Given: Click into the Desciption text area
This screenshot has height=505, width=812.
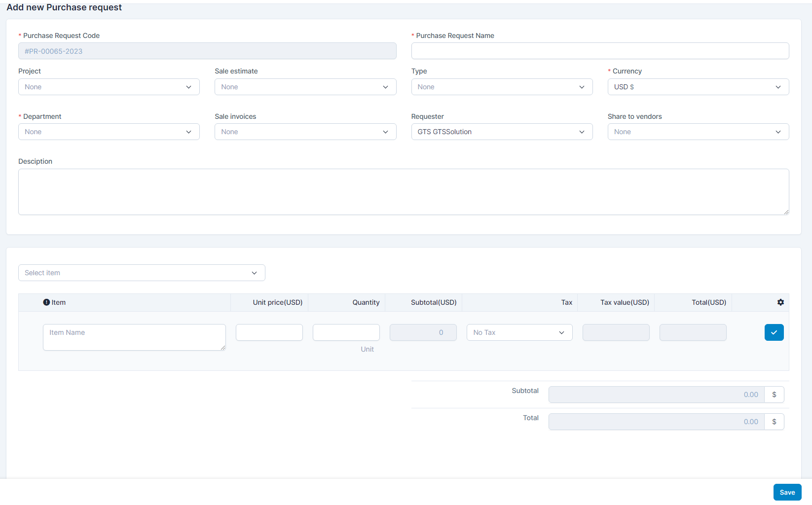Looking at the screenshot, I should coord(403,192).
